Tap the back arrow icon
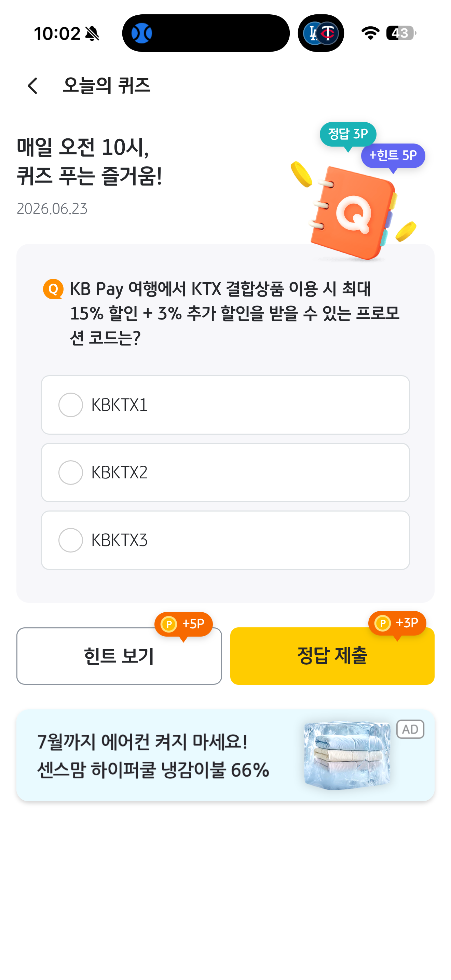The width and height of the screenshot is (451, 980). 33,86
